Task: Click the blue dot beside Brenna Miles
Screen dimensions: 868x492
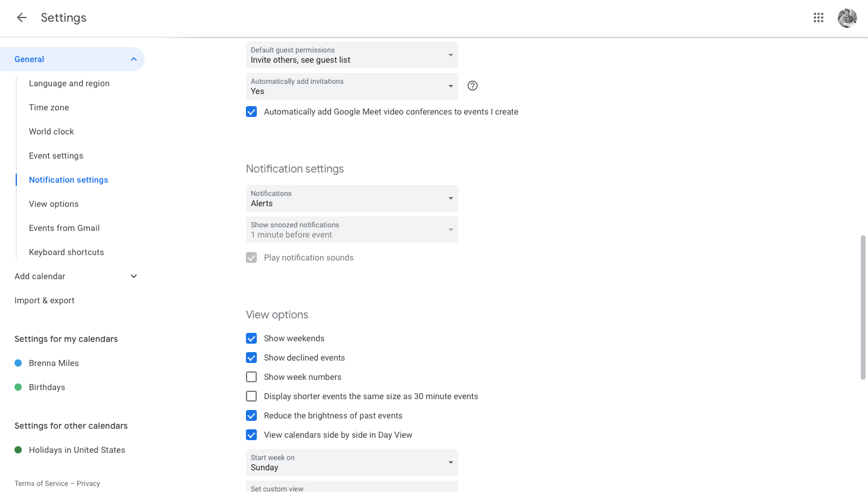Action: point(17,363)
